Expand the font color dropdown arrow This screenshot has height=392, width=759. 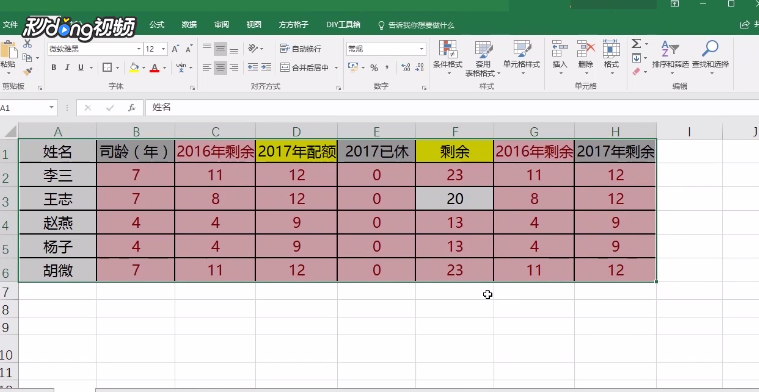165,68
